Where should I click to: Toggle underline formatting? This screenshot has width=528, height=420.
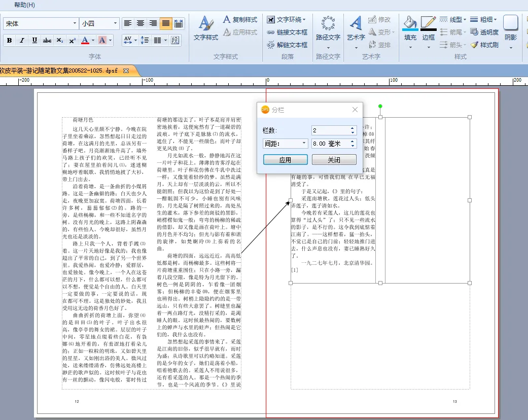pyautogui.click(x=34, y=40)
